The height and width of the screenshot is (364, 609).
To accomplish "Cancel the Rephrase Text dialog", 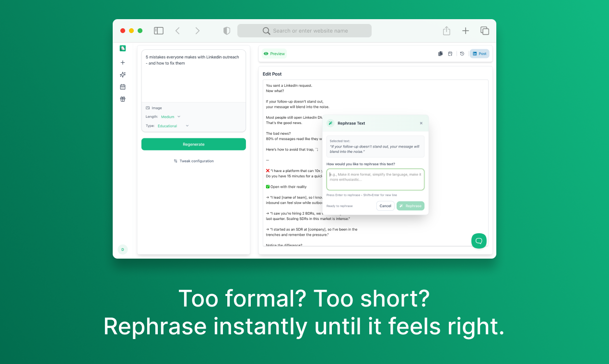I will click(x=385, y=206).
